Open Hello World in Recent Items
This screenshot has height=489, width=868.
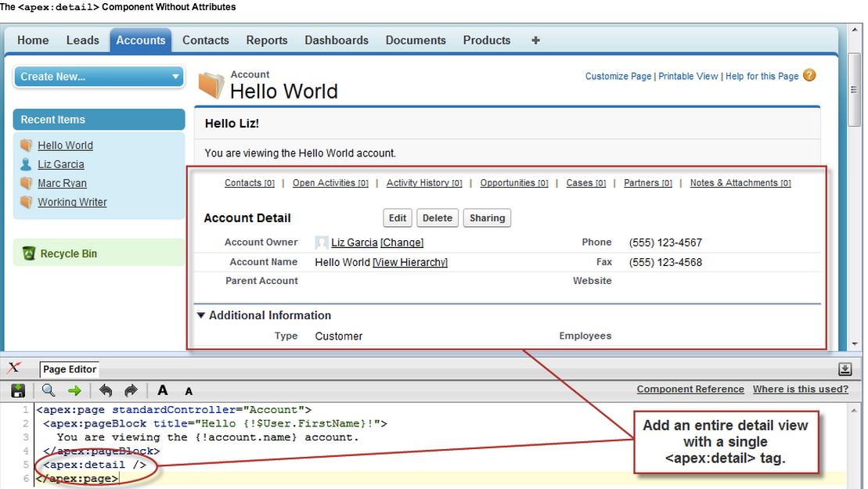point(65,146)
